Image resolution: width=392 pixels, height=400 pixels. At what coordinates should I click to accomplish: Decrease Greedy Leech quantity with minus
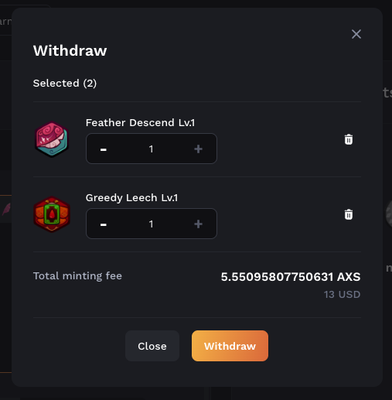103,224
